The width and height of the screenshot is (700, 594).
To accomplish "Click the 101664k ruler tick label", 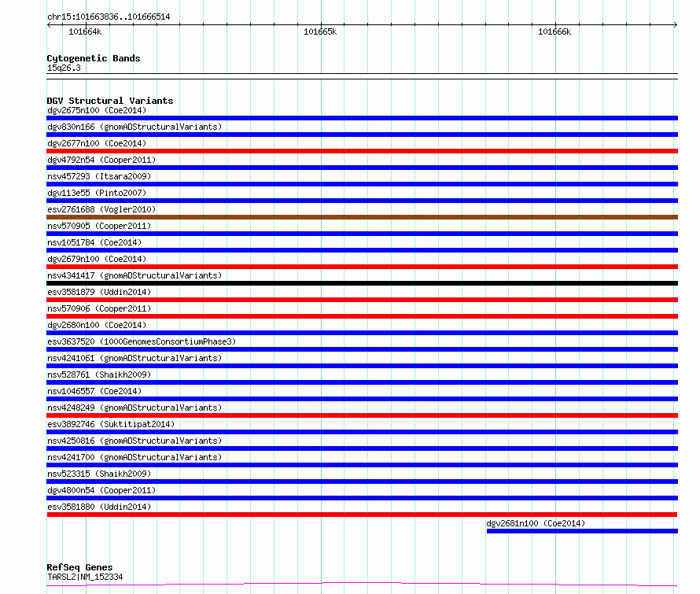I will (x=85, y=31).
